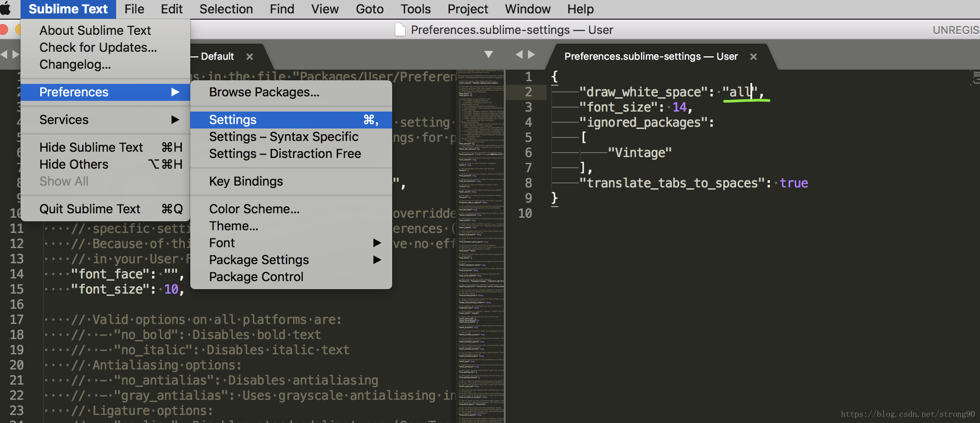Image resolution: width=980 pixels, height=423 pixels.
Task: Open the Package Settings submenu
Action: click(x=291, y=260)
